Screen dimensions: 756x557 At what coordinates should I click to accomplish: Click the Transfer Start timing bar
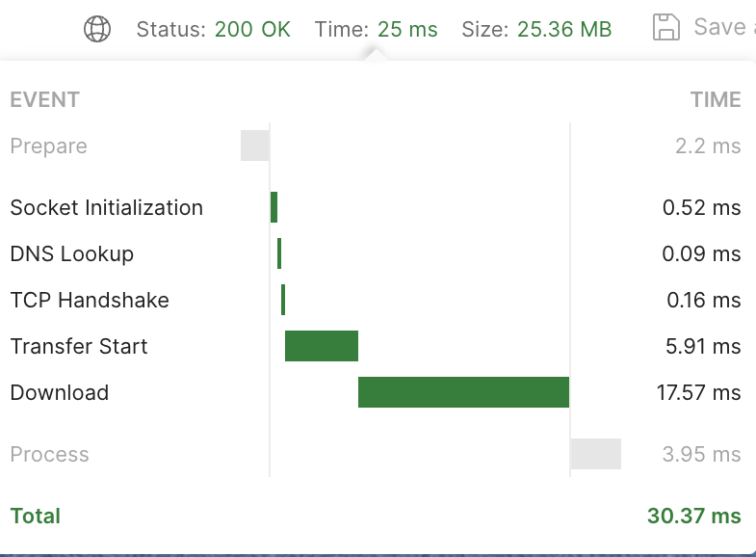pos(322,346)
